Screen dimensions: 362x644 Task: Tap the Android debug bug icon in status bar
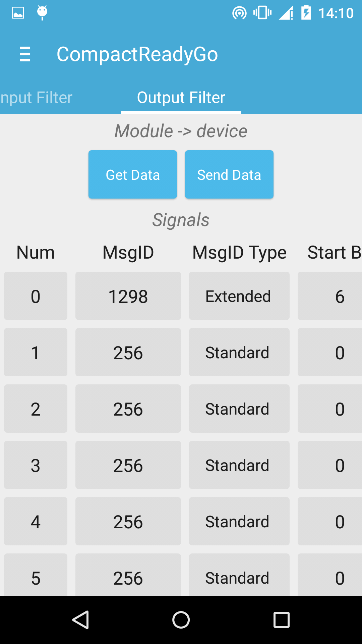coord(42,13)
